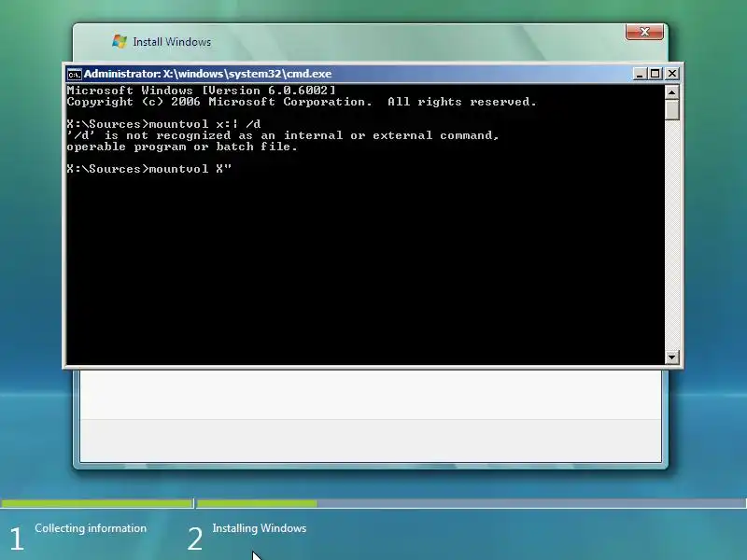The height and width of the screenshot is (560, 747).
Task: Click the 'Collecting information' step label
Action: pos(91,528)
